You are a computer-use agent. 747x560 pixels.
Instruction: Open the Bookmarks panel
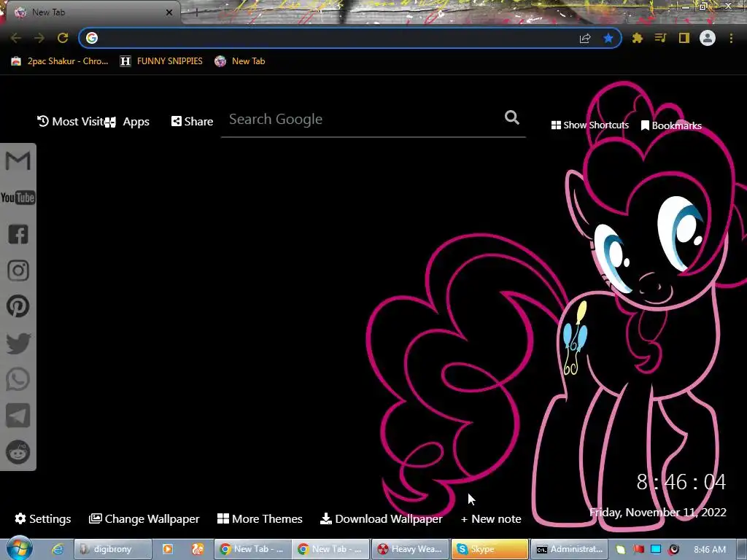click(671, 125)
